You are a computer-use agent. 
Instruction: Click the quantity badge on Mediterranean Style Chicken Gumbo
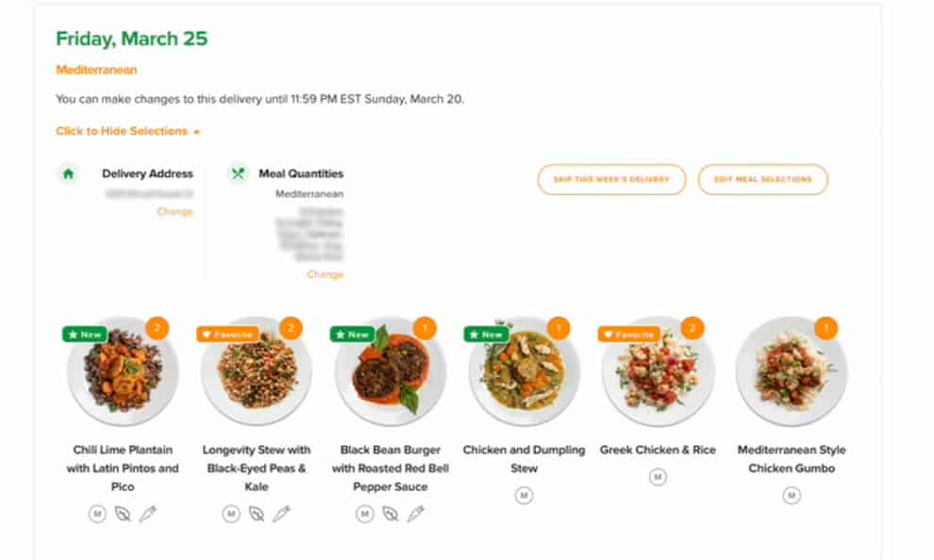(x=826, y=328)
